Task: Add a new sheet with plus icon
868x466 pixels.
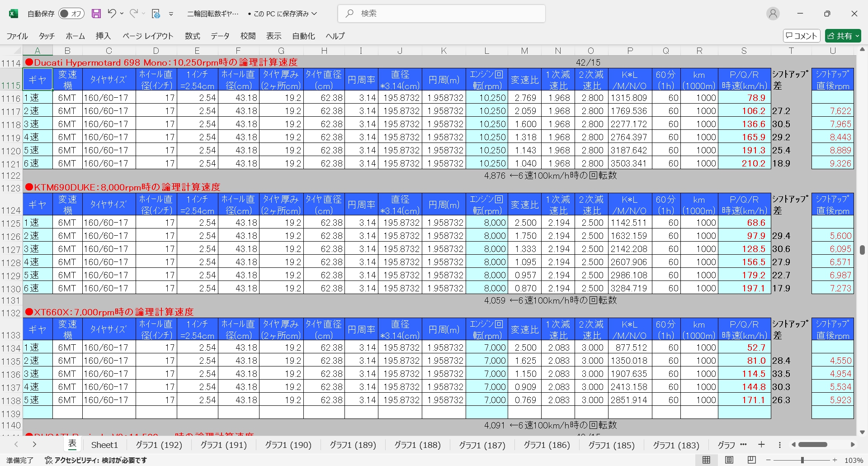Action: pyautogui.click(x=762, y=444)
